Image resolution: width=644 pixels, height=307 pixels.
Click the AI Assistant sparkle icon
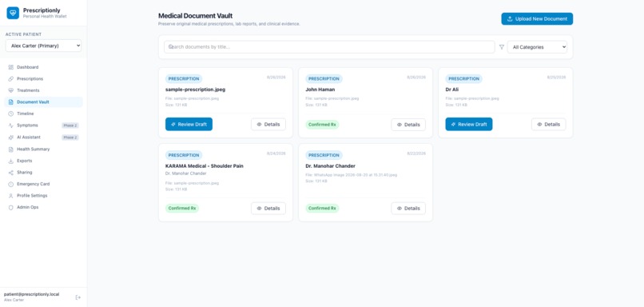(x=10, y=138)
